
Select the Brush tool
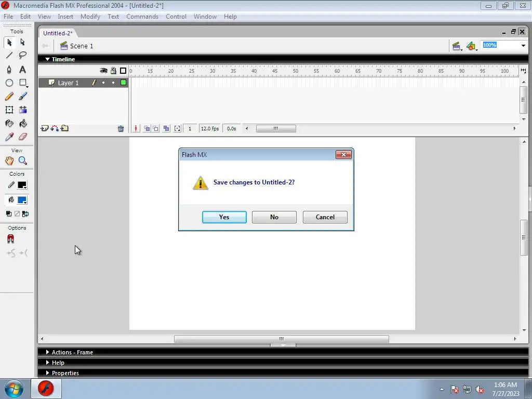click(23, 96)
